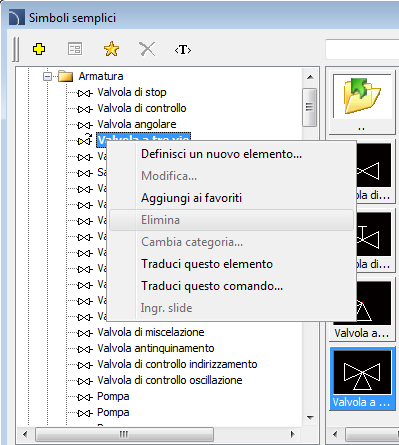Click tree horizontal scroll right arrow

pos(293,434)
